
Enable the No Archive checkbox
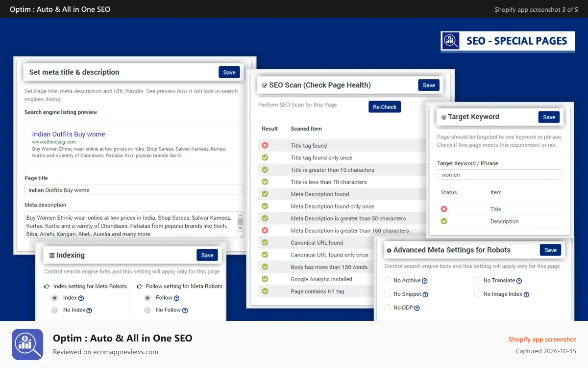[x=387, y=280]
